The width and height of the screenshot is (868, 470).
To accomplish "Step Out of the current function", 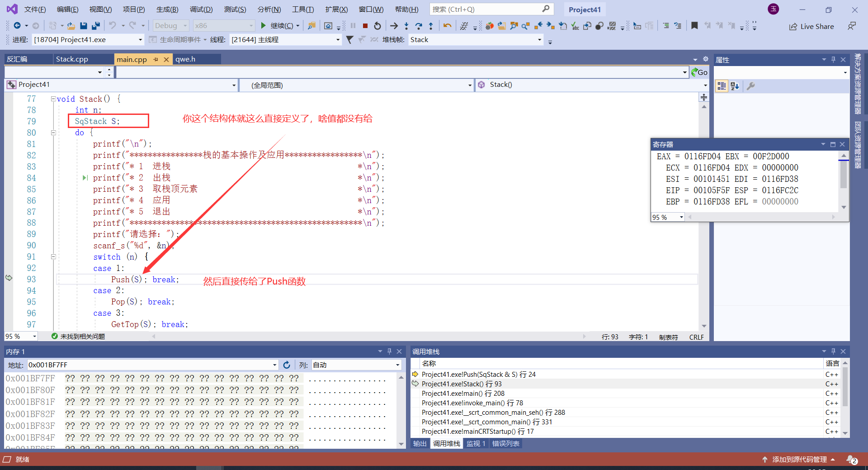I will [431, 26].
